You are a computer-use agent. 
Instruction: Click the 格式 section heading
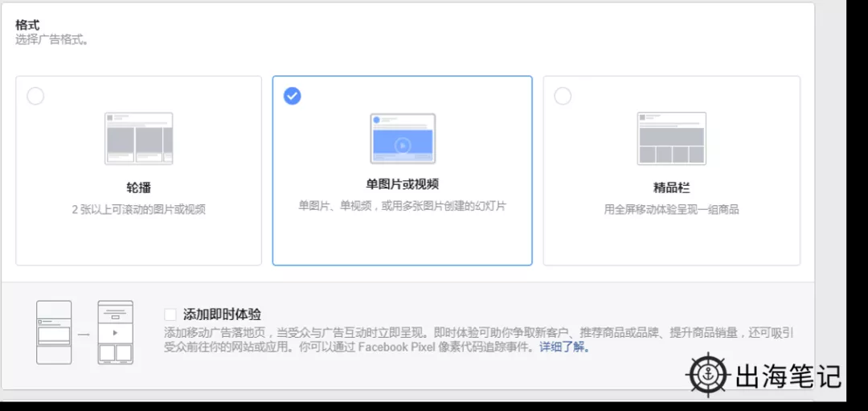(27, 25)
